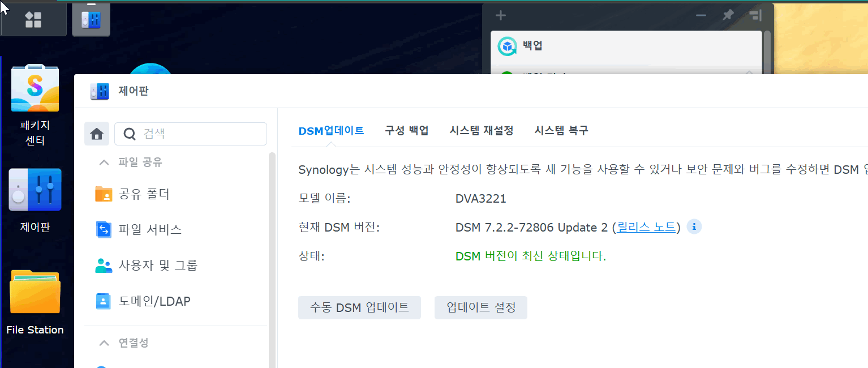868x368 pixels.
Task: Switch to the DSM 업데이트 tab
Action: (x=331, y=131)
